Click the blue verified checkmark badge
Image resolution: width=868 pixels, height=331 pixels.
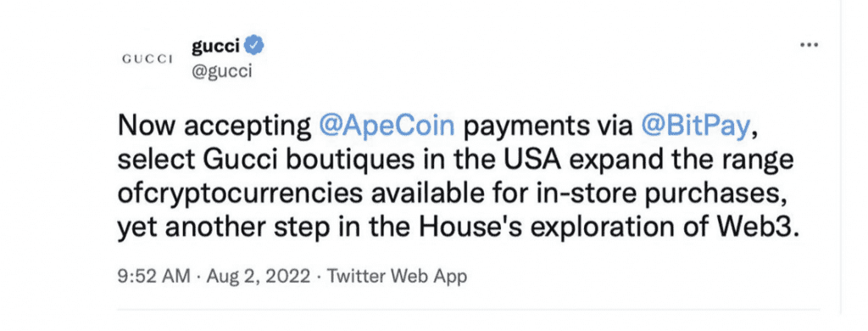coord(254,47)
